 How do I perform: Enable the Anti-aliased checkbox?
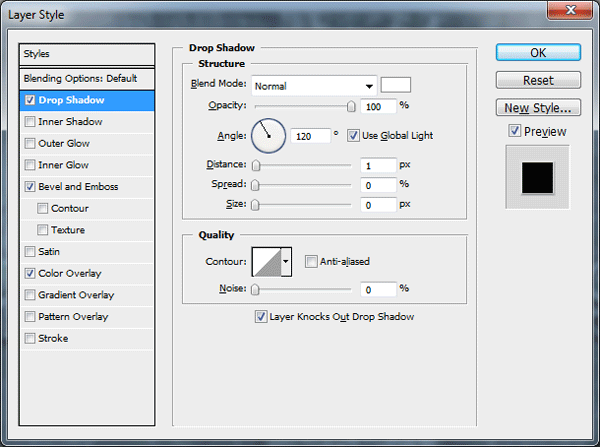311,262
